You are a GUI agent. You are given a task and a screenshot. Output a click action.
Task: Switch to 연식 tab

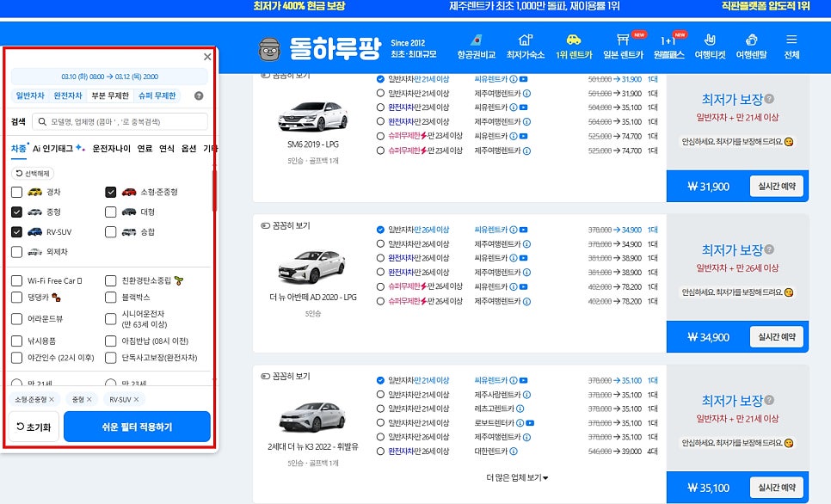167,149
